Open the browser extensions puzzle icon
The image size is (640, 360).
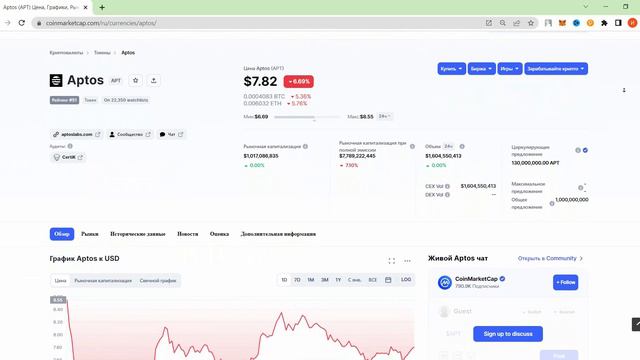[604, 23]
